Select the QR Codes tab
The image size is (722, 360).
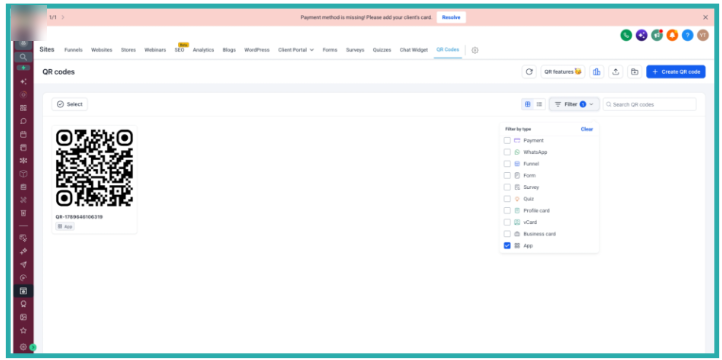(x=448, y=50)
